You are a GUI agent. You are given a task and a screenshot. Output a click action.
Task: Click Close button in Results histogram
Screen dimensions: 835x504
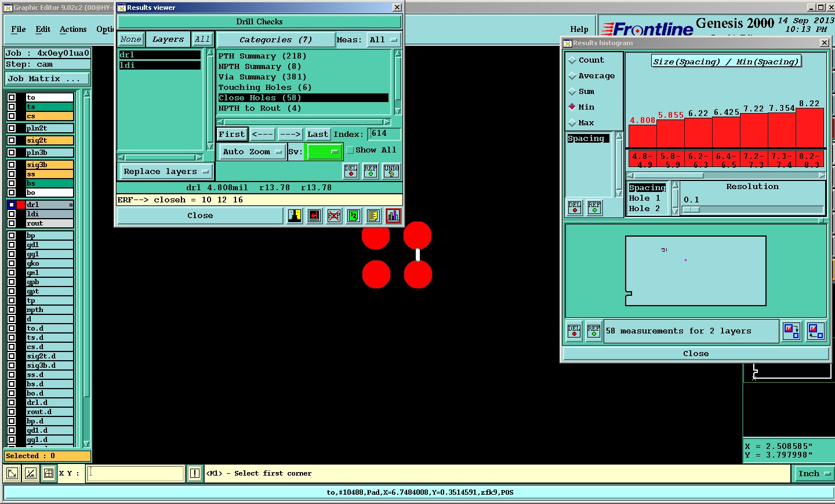[x=696, y=354]
